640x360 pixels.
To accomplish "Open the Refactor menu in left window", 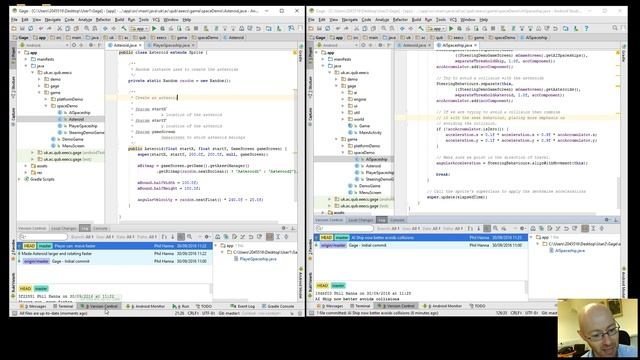I will [x=103, y=20].
